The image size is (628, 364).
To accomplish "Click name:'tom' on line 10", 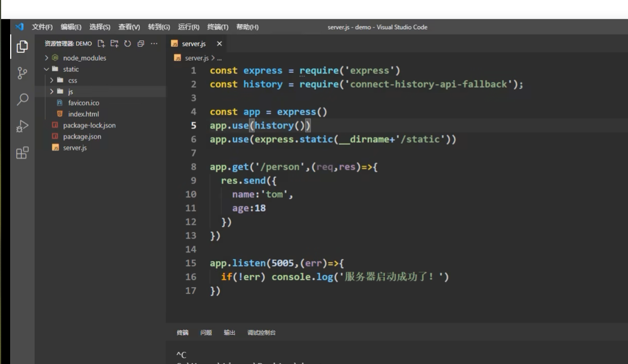I will [260, 194].
